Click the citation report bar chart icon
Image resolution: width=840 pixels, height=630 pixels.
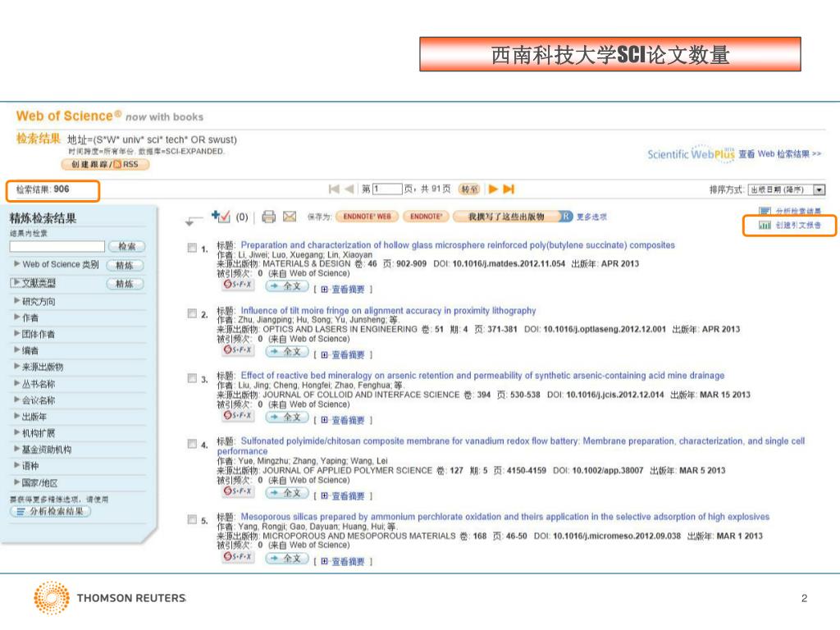click(765, 226)
